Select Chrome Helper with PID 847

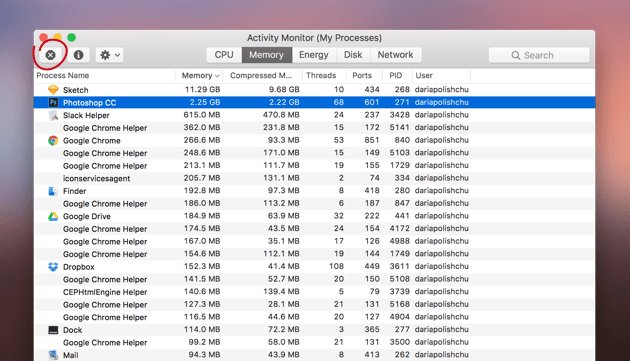click(x=105, y=204)
